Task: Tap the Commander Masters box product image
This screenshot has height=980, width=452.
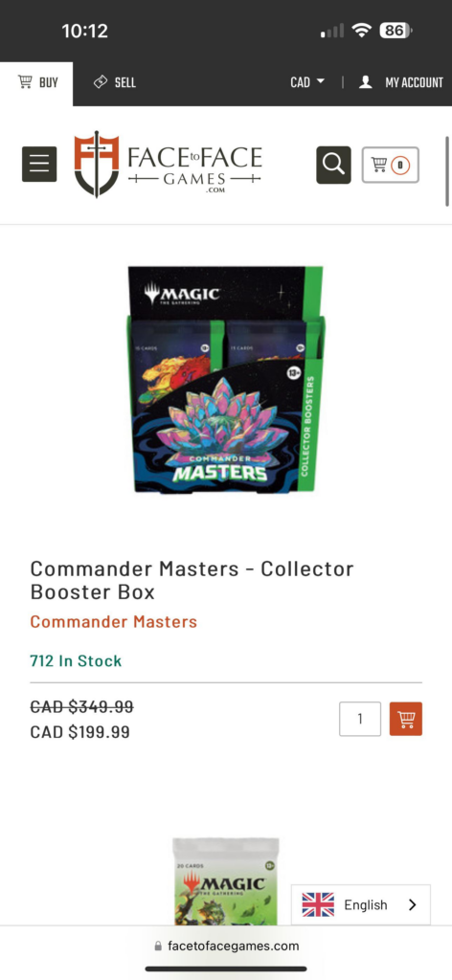Action: point(226,379)
